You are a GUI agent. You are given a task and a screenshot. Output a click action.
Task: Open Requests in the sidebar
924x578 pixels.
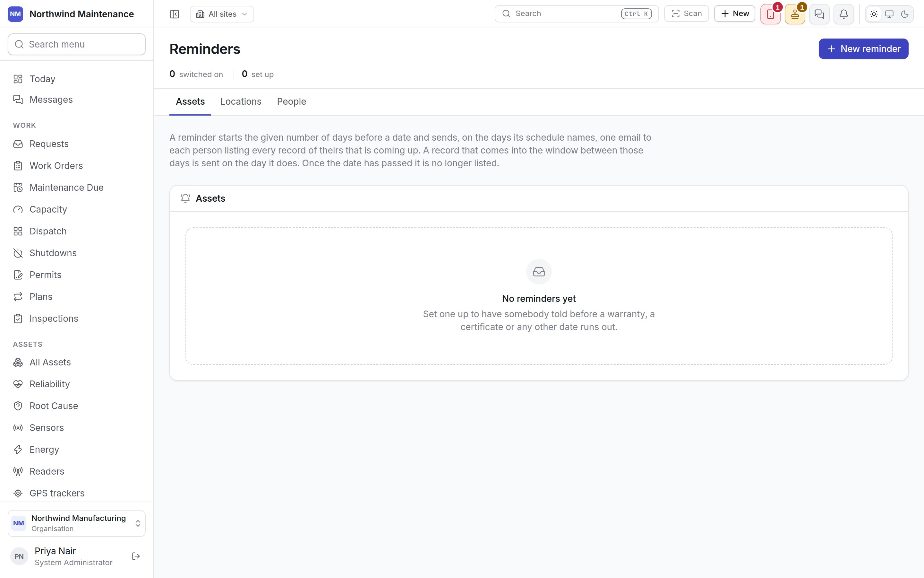tap(77, 144)
